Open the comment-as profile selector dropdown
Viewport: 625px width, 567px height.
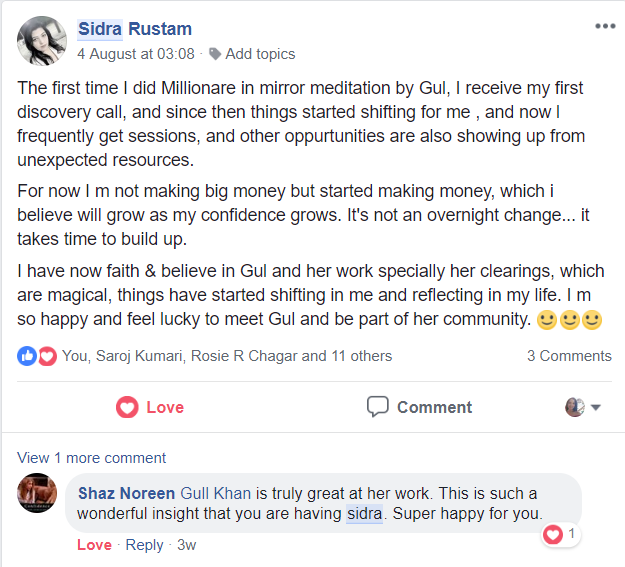tap(583, 407)
